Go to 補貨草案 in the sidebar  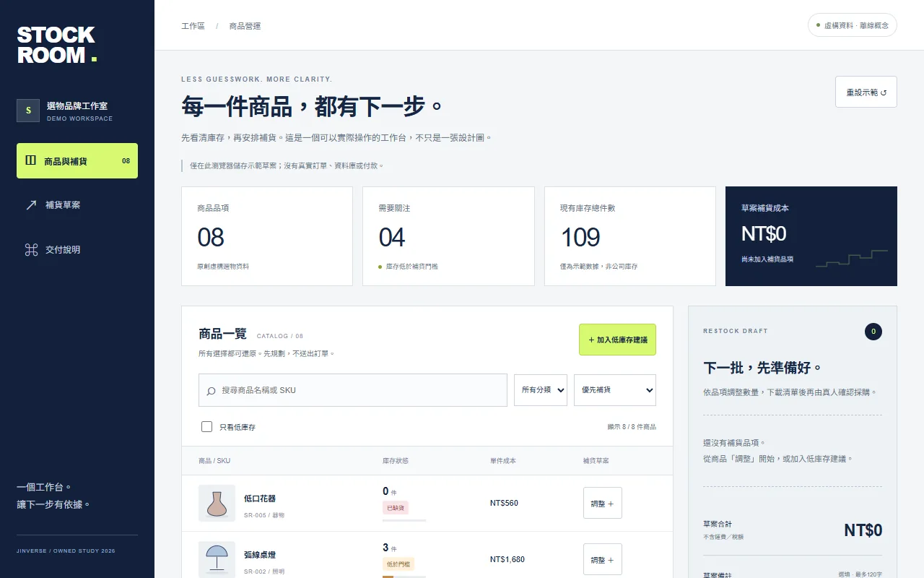pos(77,205)
